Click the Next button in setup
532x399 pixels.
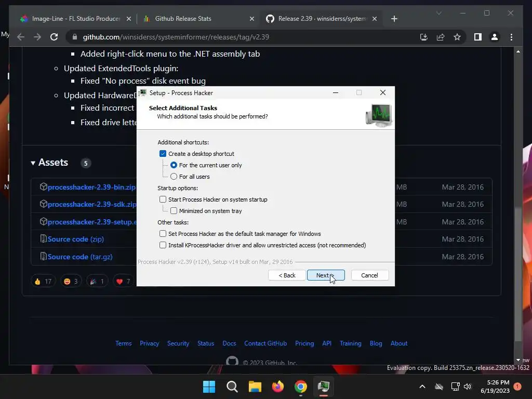326,275
